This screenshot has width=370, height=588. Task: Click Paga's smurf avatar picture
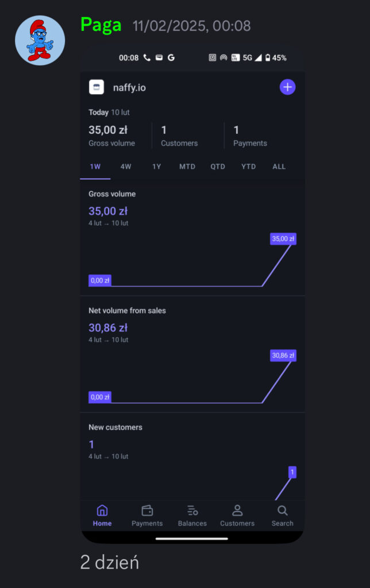pos(40,40)
